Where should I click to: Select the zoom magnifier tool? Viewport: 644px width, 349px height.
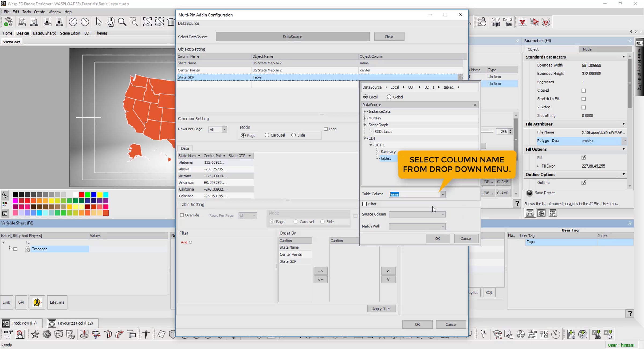coord(122,22)
